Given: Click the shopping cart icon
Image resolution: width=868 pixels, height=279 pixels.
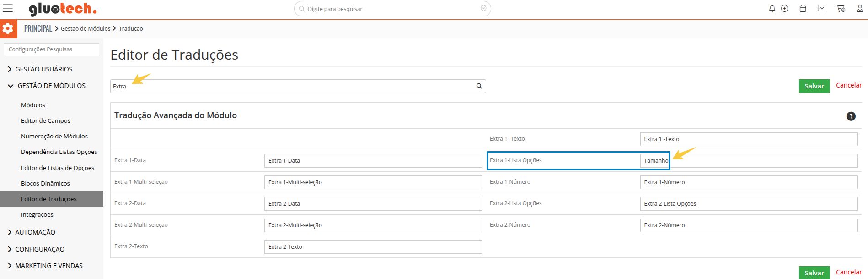Looking at the screenshot, I should (841, 9).
